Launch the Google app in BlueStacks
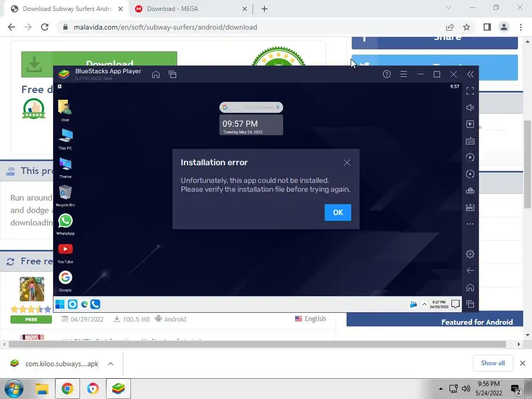532x399 pixels. (65, 281)
